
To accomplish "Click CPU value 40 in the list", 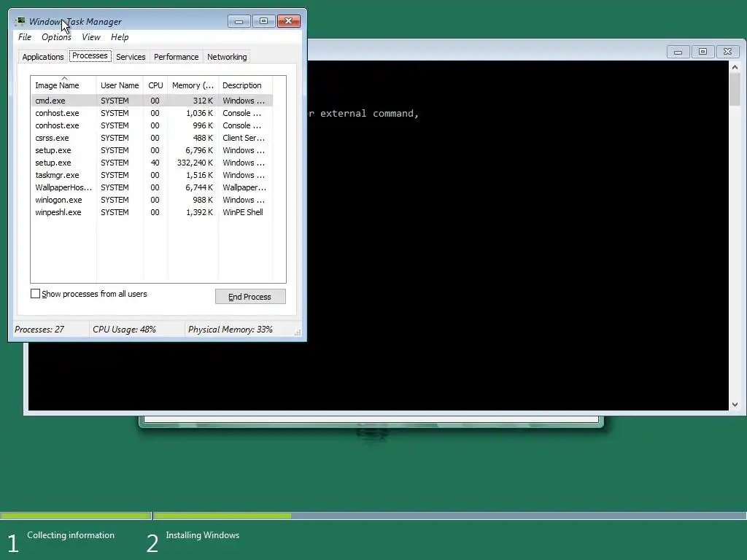I will pyautogui.click(x=155, y=163).
